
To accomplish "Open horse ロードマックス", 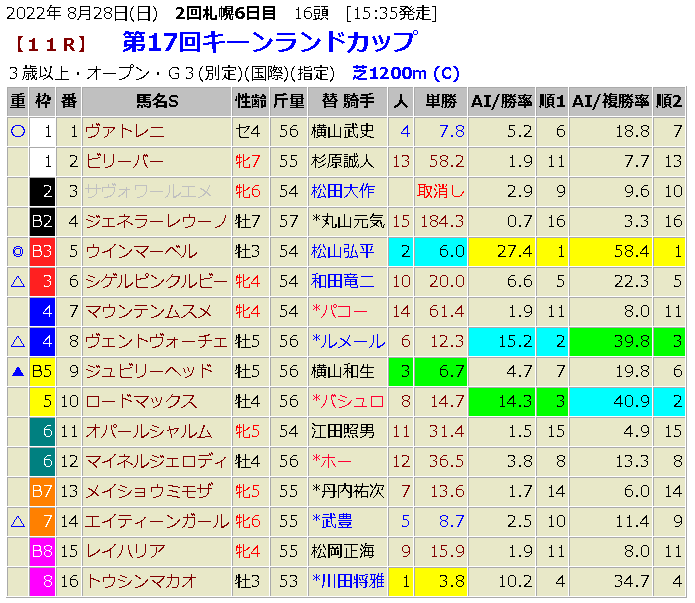I will [141, 401].
